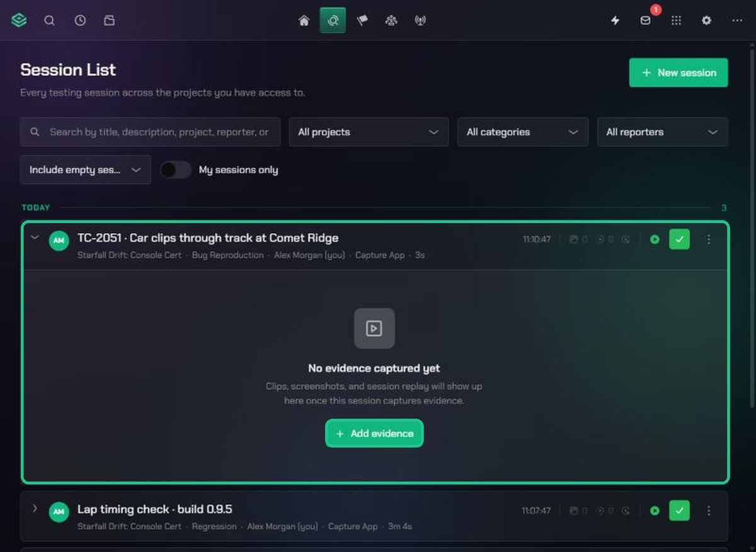The width and height of the screenshot is (756, 552).
Task: Collapse the TC-2051 session row
Action: coord(35,238)
